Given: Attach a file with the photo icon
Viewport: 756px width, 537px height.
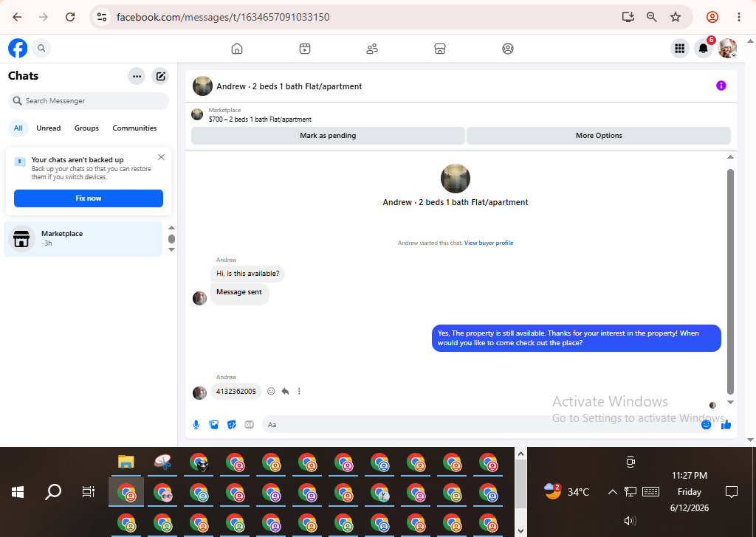Looking at the screenshot, I should coord(214,425).
